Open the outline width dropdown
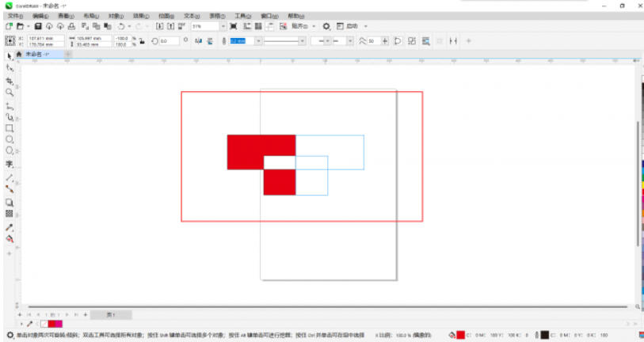This screenshot has height=342, width=644. point(258,41)
